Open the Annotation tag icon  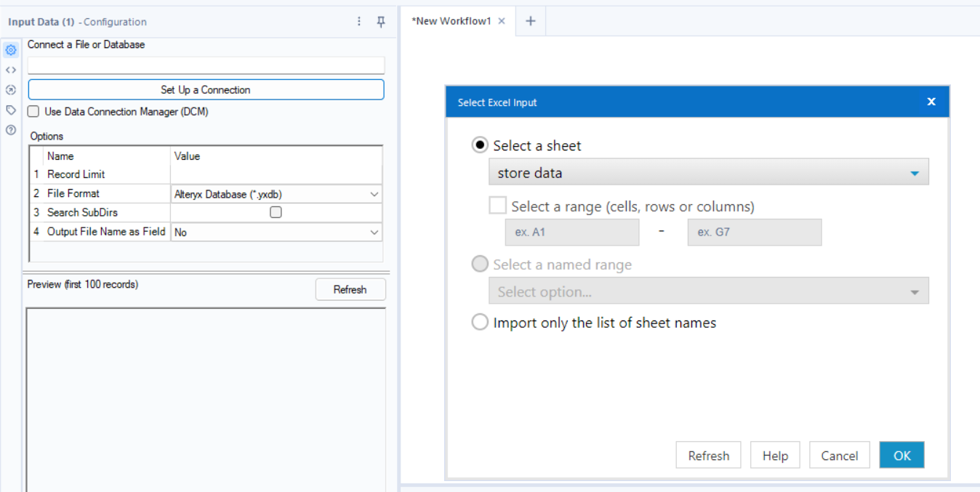tap(11, 110)
